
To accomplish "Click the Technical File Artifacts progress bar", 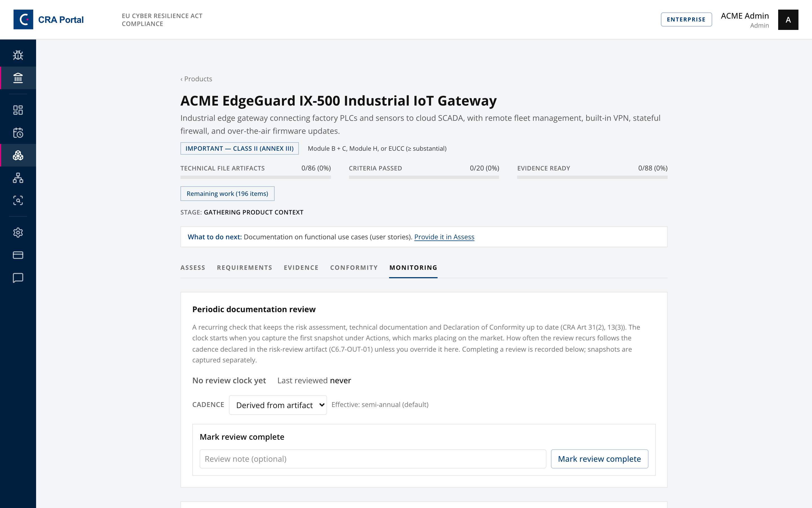I will click(x=256, y=177).
